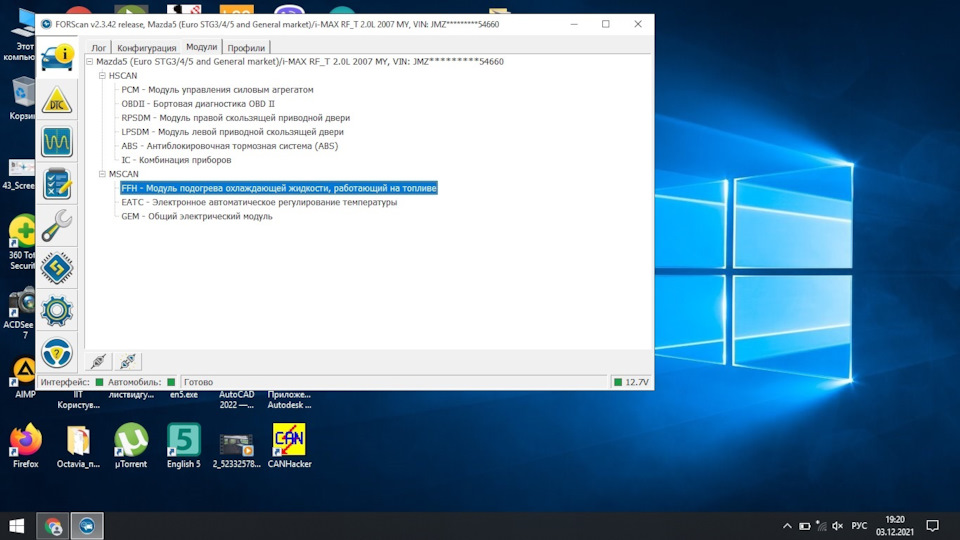This screenshot has height=540, width=960.
Task: Switch to the Модули tab
Action: click(x=201, y=47)
